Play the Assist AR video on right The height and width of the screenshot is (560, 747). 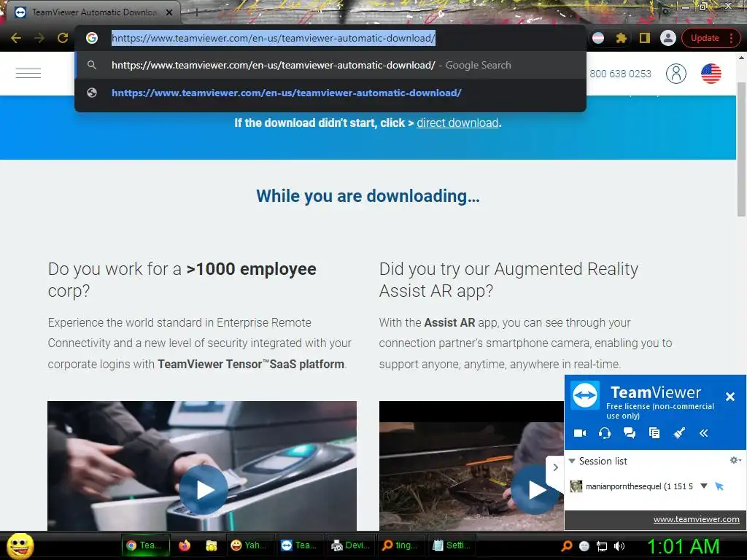[535, 489]
